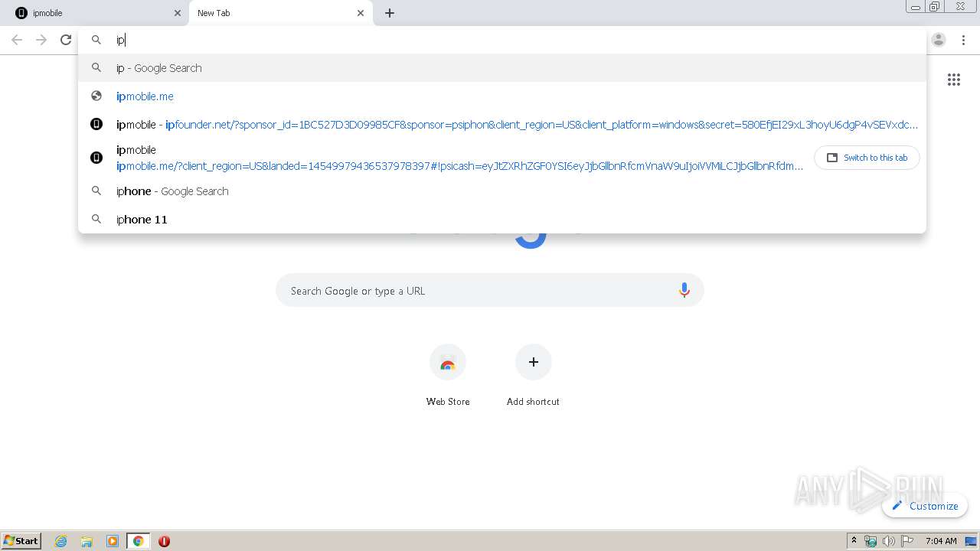Pick the ipfounder.net sponsor URL suggestion
The height and width of the screenshot is (551, 980).
[502, 125]
